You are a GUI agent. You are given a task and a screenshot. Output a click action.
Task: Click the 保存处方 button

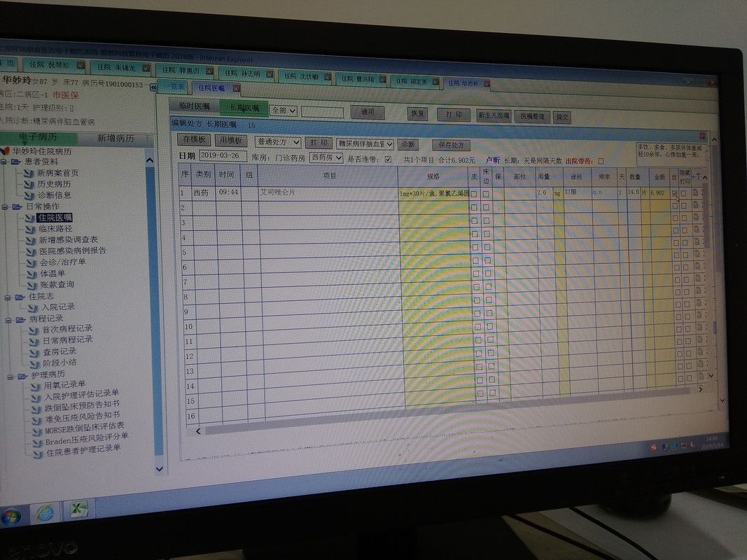coord(451,145)
